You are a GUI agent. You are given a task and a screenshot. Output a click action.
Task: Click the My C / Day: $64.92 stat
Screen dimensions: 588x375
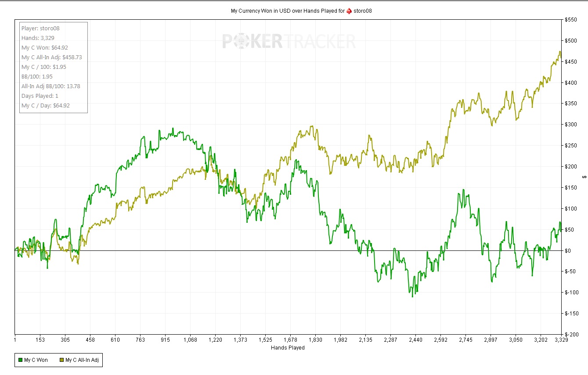tap(45, 106)
